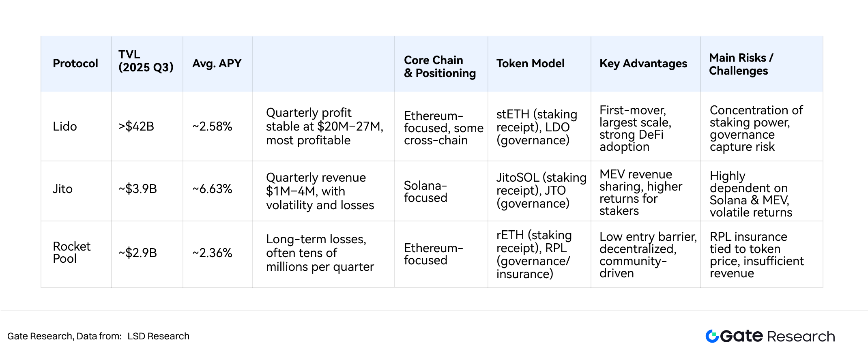This screenshot has height=356, width=868.
Task: Click the ~$2.9B TVL value
Action: 138,253
